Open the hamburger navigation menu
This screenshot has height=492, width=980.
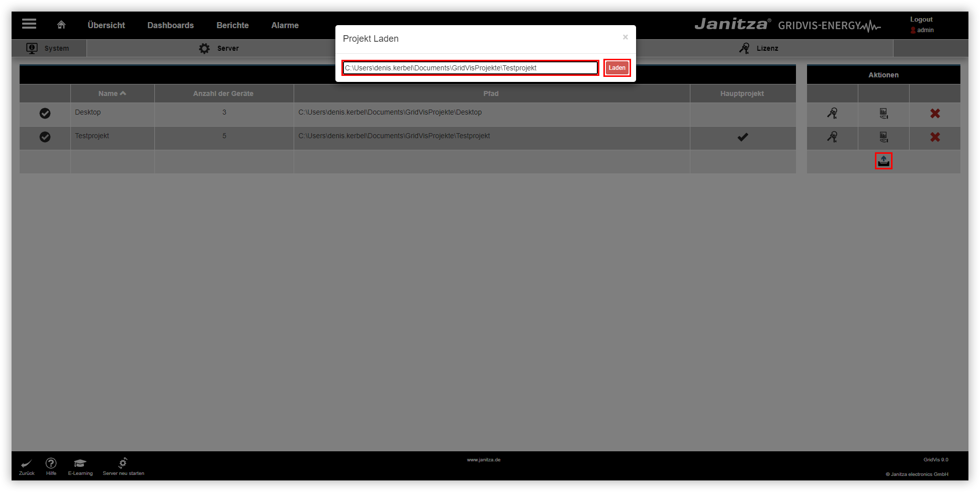[x=29, y=24]
